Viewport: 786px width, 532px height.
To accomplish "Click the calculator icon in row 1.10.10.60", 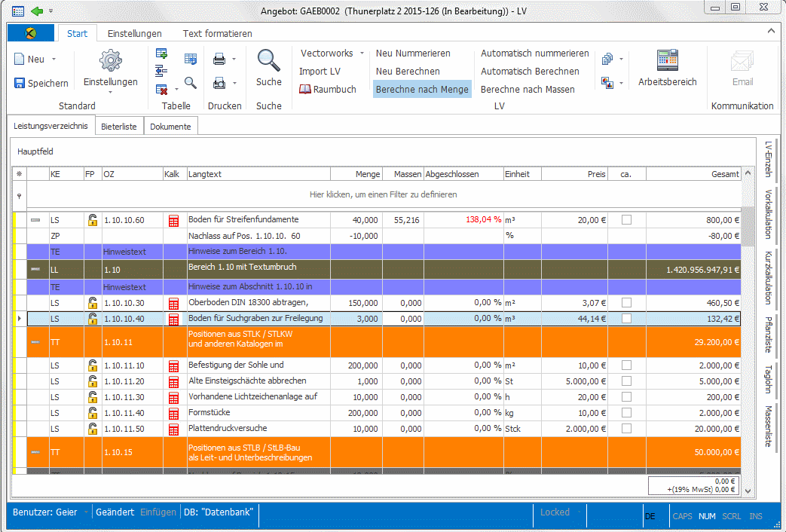I will tap(173, 221).
